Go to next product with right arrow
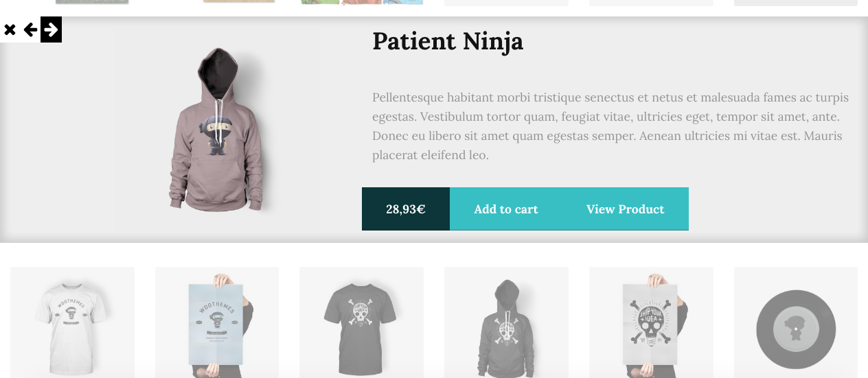 pos(51,29)
